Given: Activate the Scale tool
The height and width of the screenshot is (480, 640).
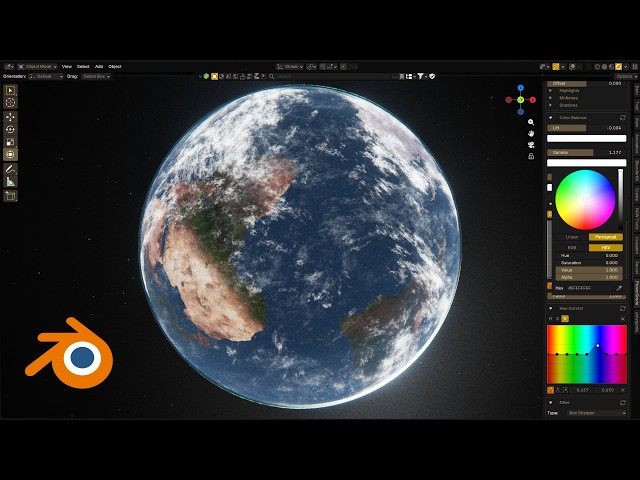Looking at the screenshot, I should [x=10, y=142].
